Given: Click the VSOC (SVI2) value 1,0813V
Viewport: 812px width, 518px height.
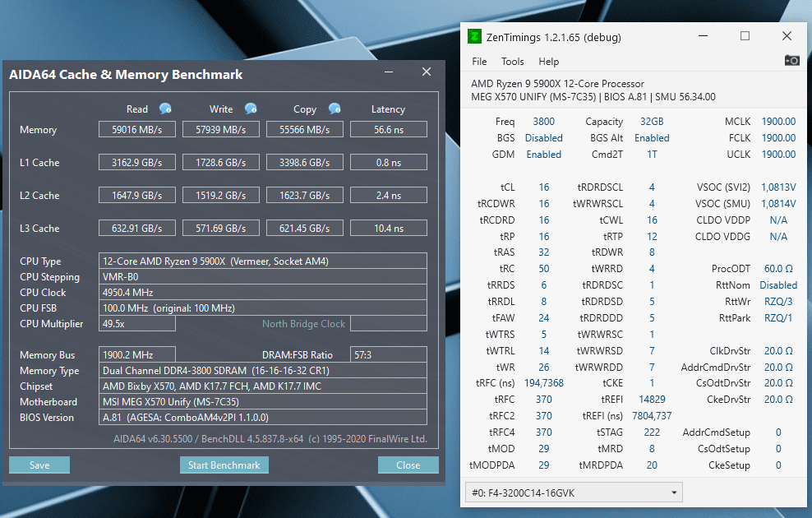Looking at the screenshot, I should pos(778,187).
